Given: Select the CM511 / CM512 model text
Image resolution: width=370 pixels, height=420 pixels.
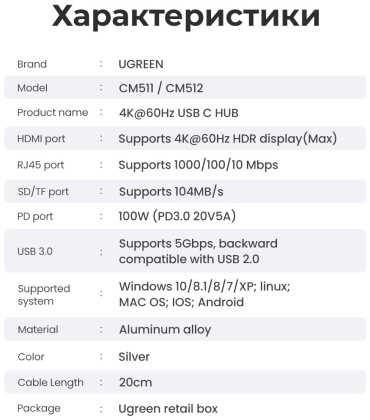Looking at the screenshot, I should pyautogui.click(x=161, y=88).
